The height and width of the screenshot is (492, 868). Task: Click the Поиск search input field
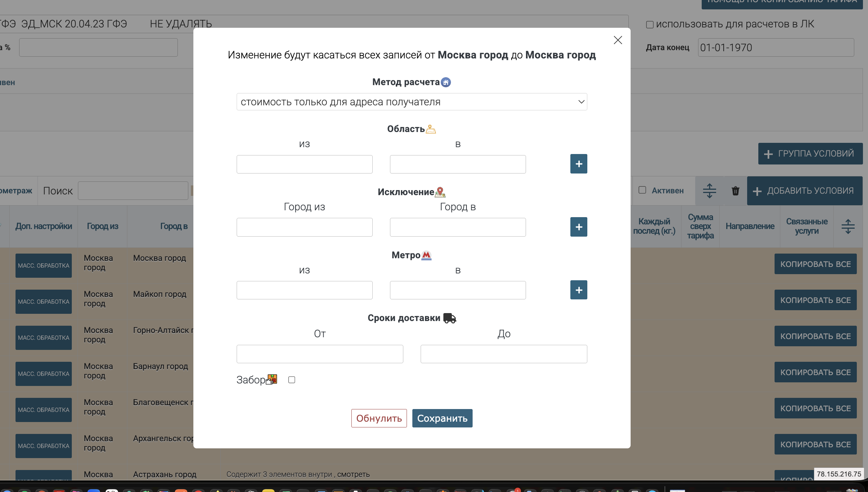[133, 191]
